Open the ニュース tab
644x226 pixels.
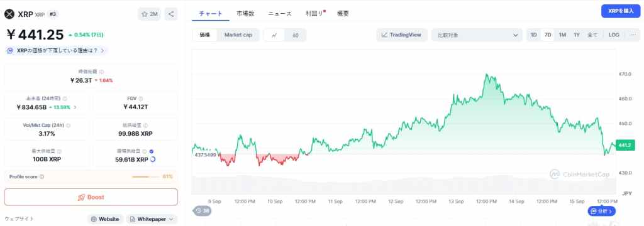[x=280, y=14]
